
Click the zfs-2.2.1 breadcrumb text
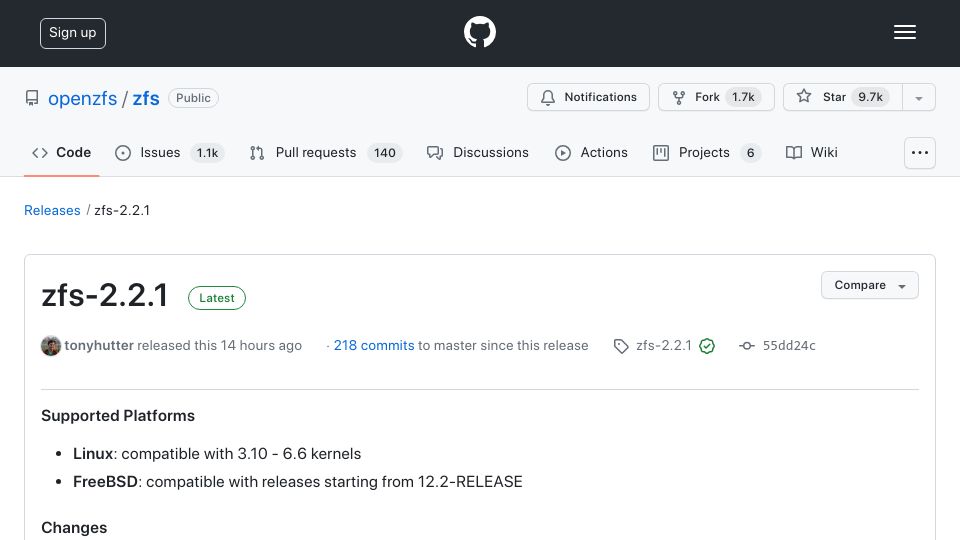point(122,211)
